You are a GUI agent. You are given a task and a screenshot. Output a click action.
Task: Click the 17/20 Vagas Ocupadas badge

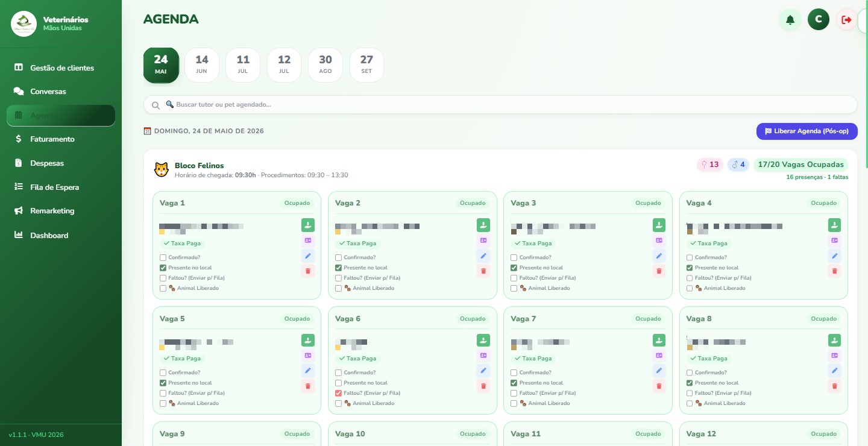tap(800, 165)
